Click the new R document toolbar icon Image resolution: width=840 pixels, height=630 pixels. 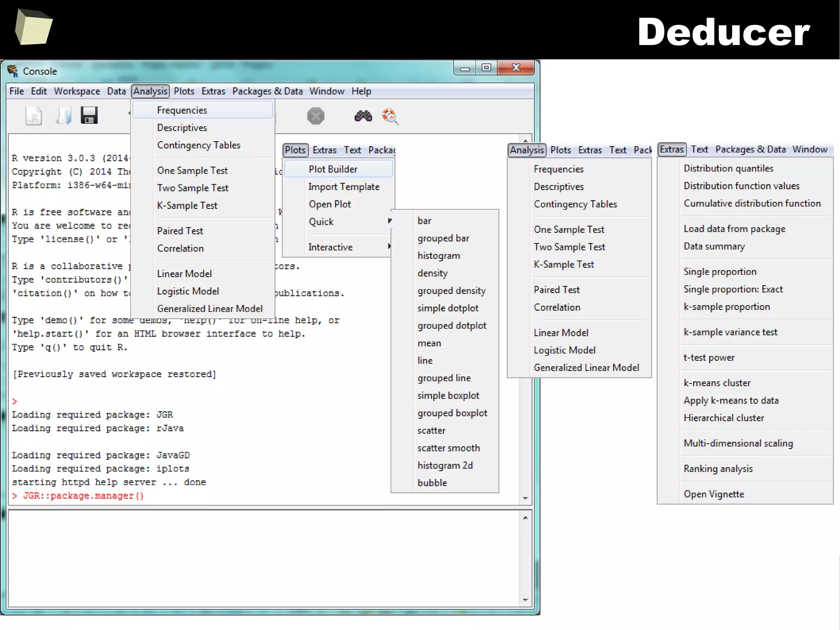(x=34, y=116)
